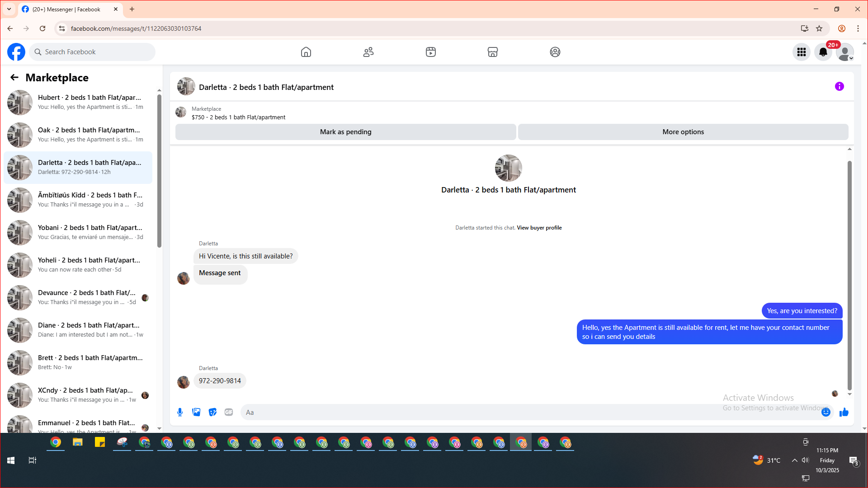The image size is (868, 488).
Task: Open File Explorer from the taskbar
Action: tap(78, 442)
